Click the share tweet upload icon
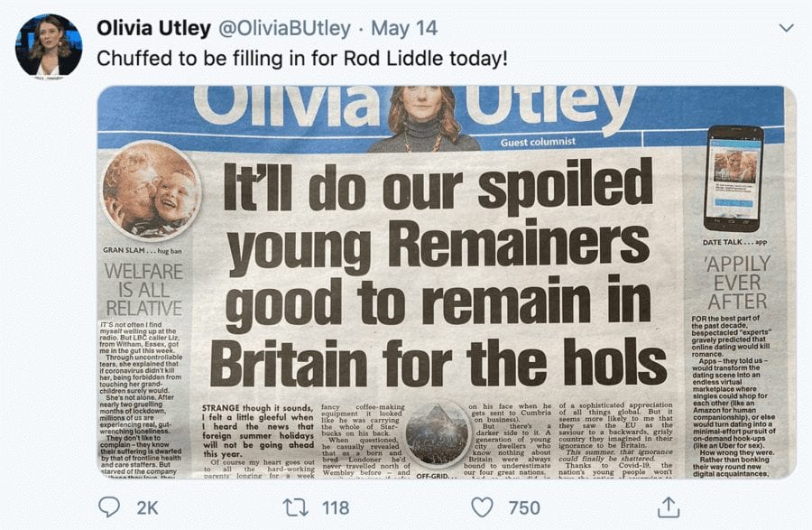Viewport: 812px width, 530px height. click(668, 507)
